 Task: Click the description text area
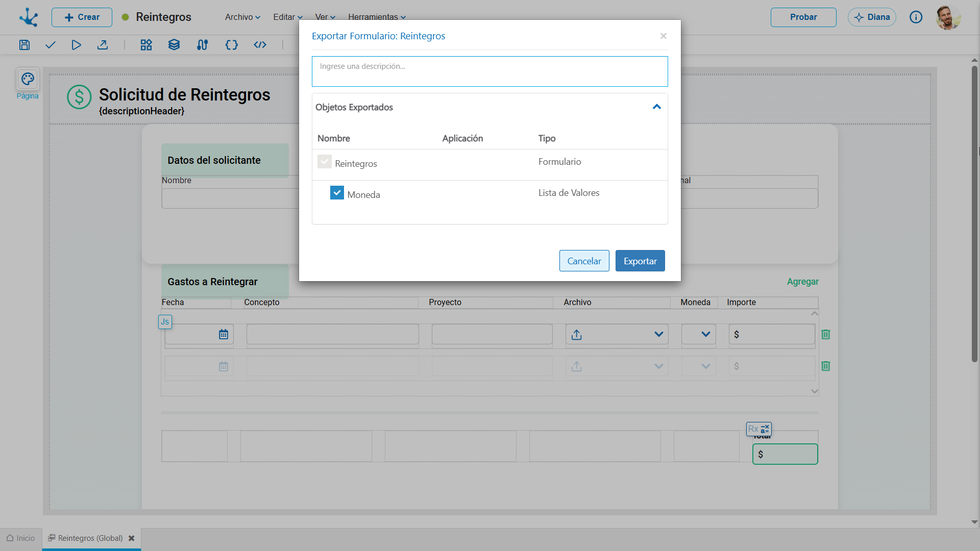pyautogui.click(x=490, y=71)
